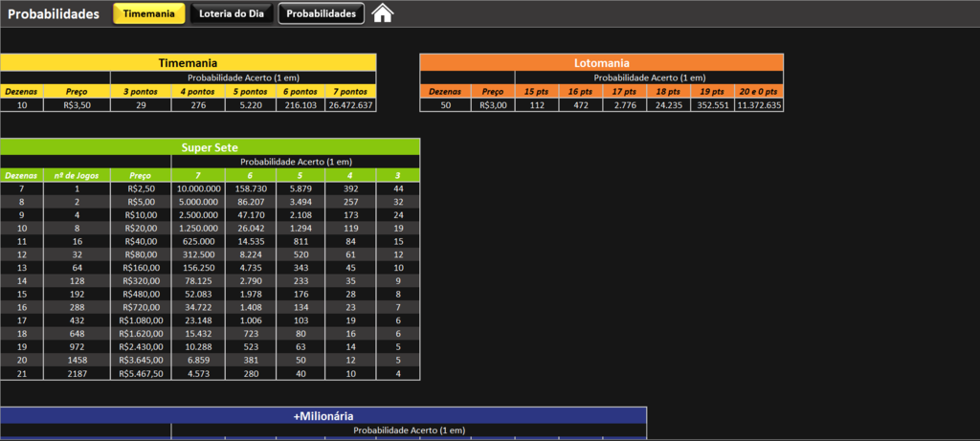Image resolution: width=980 pixels, height=441 pixels.
Task: Select Super Sete cell 392
Action: [350, 188]
